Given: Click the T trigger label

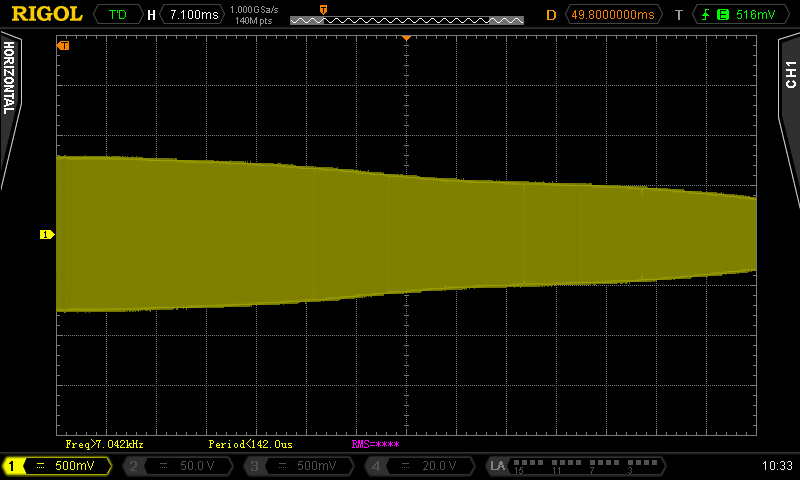Looking at the screenshot, I should tap(679, 15).
